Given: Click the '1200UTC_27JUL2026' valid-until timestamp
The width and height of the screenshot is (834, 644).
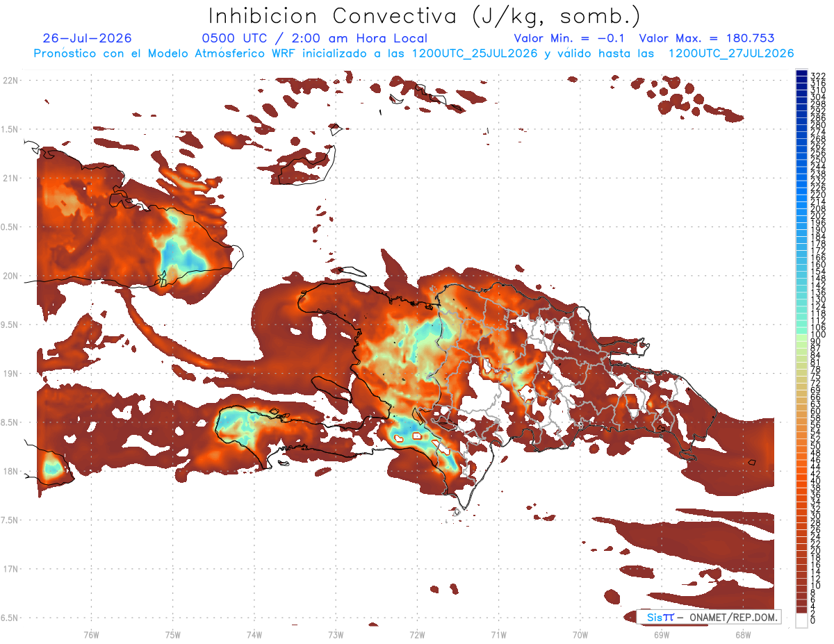Looking at the screenshot, I should tap(731, 53).
